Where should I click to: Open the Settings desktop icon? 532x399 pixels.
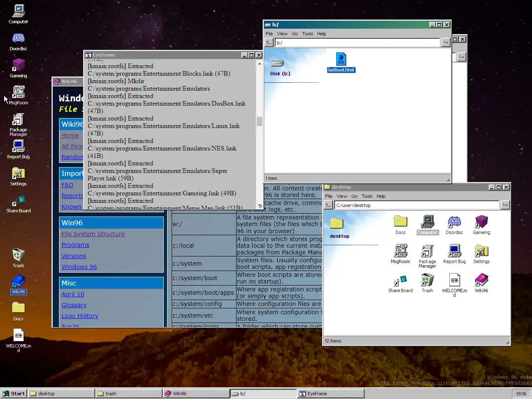18,176
